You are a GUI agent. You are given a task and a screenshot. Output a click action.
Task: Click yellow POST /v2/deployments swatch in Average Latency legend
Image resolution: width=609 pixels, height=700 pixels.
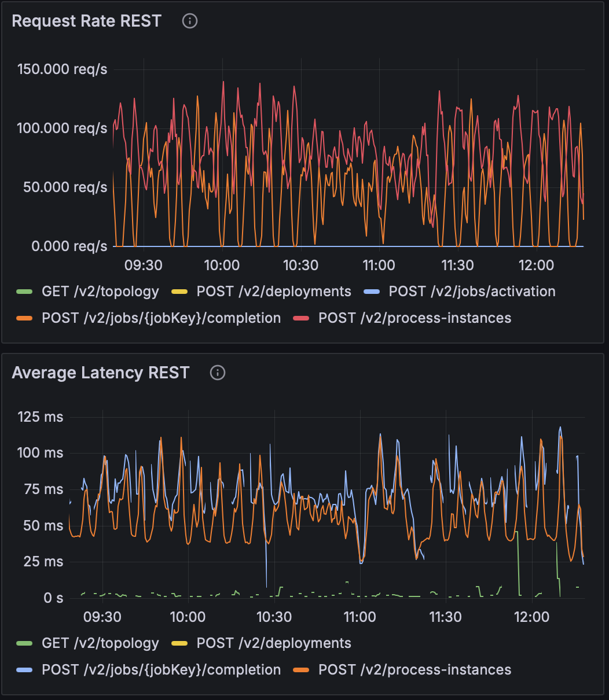tap(181, 644)
